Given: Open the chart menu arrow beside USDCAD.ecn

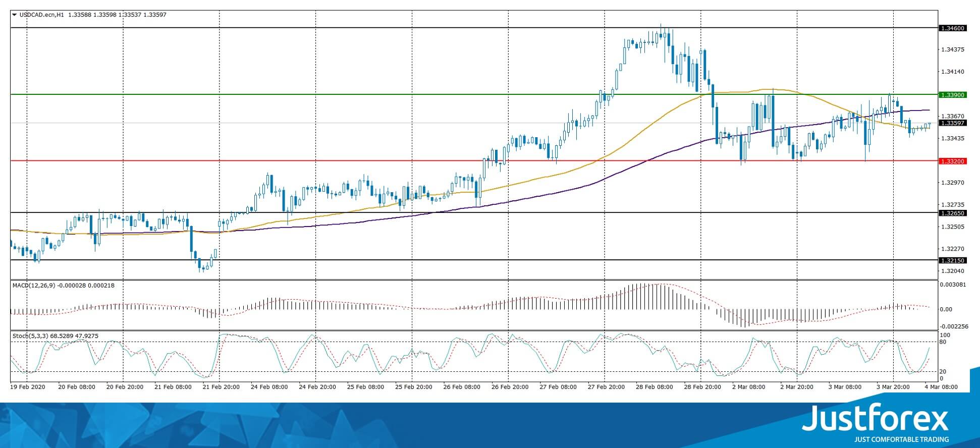Looking at the screenshot, I should pos(14,15).
